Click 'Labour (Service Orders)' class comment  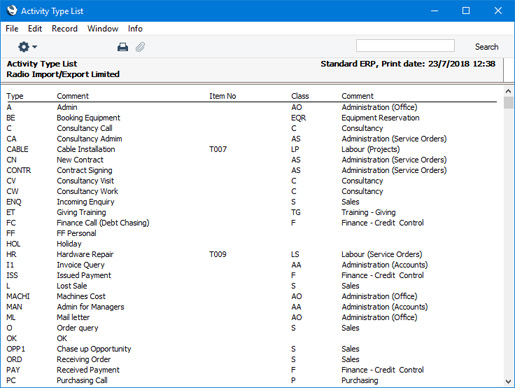[x=382, y=254]
